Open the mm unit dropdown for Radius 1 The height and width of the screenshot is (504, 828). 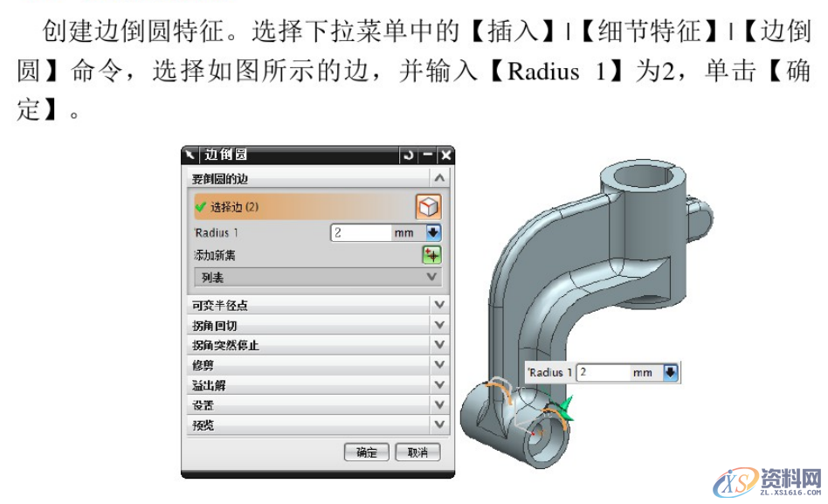pyautogui.click(x=435, y=232)
